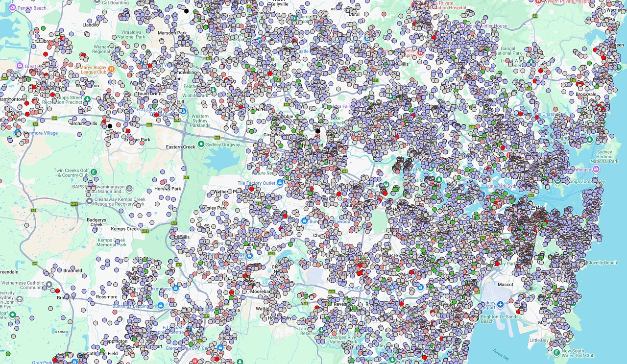Click the Lighthouse camera marker near Sydney Harbour
The width and height of the screenshot is (627, 364).
[596, 170]
